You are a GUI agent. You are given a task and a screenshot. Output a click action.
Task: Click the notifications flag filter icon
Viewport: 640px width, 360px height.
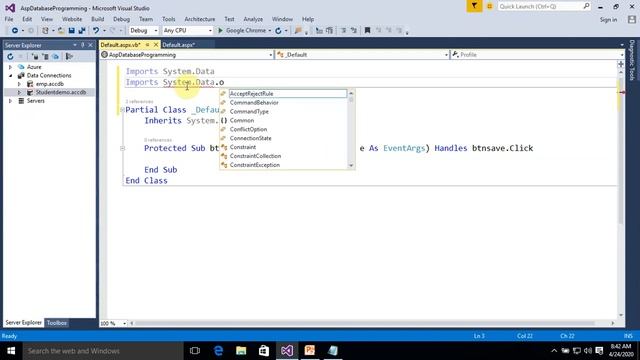[474, 6]
